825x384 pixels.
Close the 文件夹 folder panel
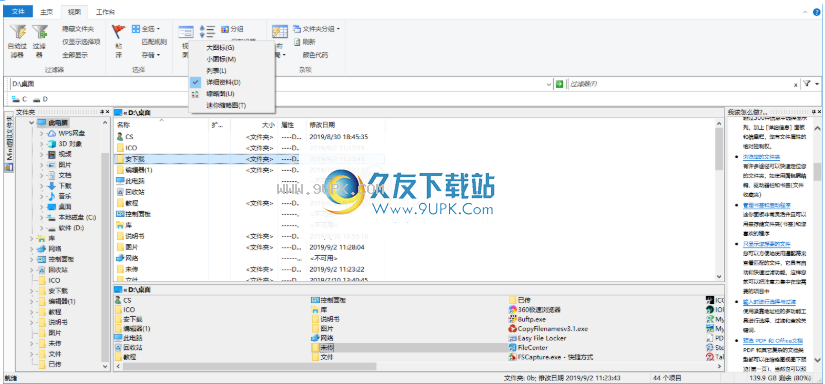click(108, 112)
